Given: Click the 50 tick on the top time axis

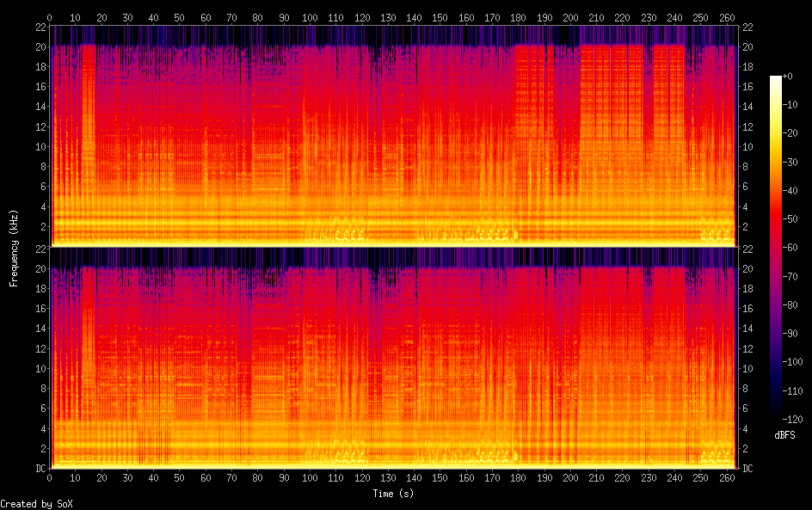Looking at the screenshot, I should [180, 17].
